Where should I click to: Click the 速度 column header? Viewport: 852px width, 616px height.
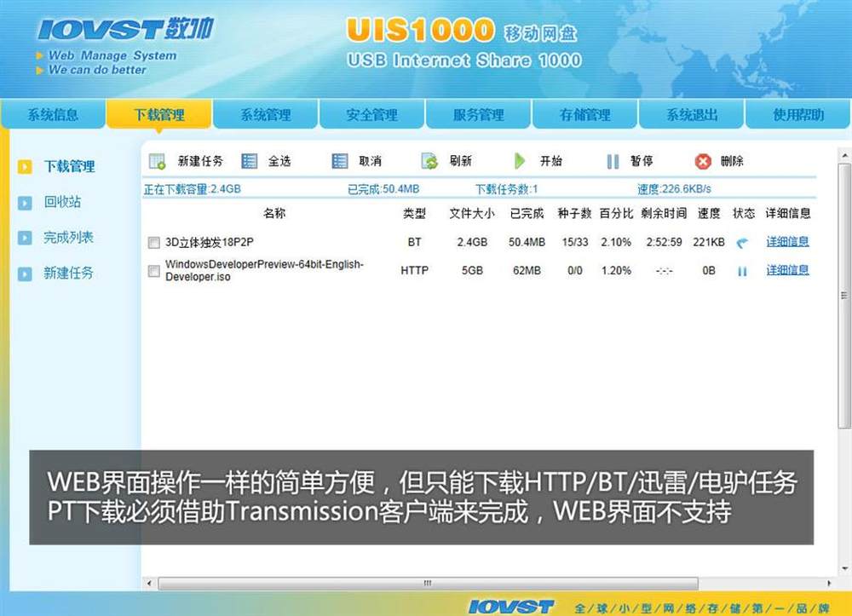709,213
